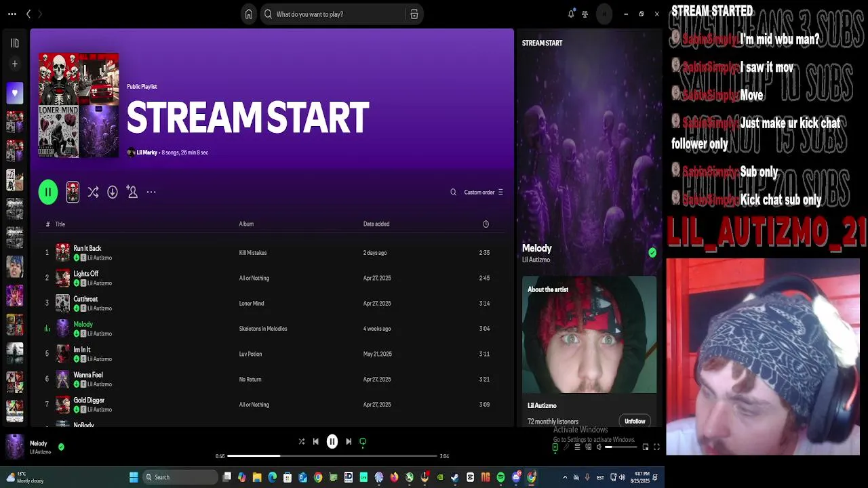The image size is (868, 488).
Task: Select the Gold Digger track title
Action: [89, 401]
